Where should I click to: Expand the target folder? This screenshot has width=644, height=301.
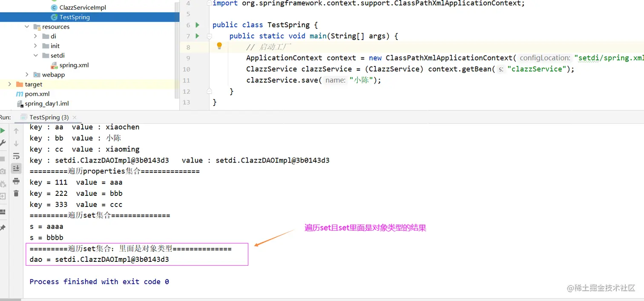click(x=9, y=84)
